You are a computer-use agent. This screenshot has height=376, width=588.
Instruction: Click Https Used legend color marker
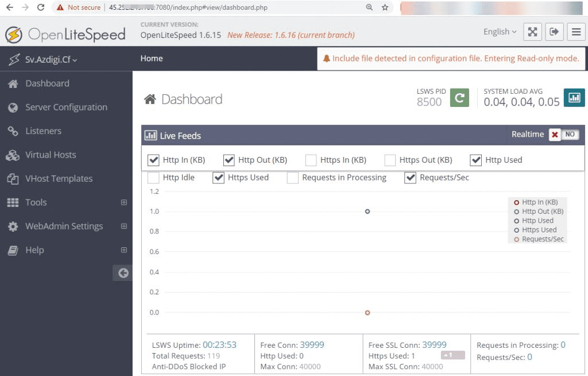[x=516, y=231]
